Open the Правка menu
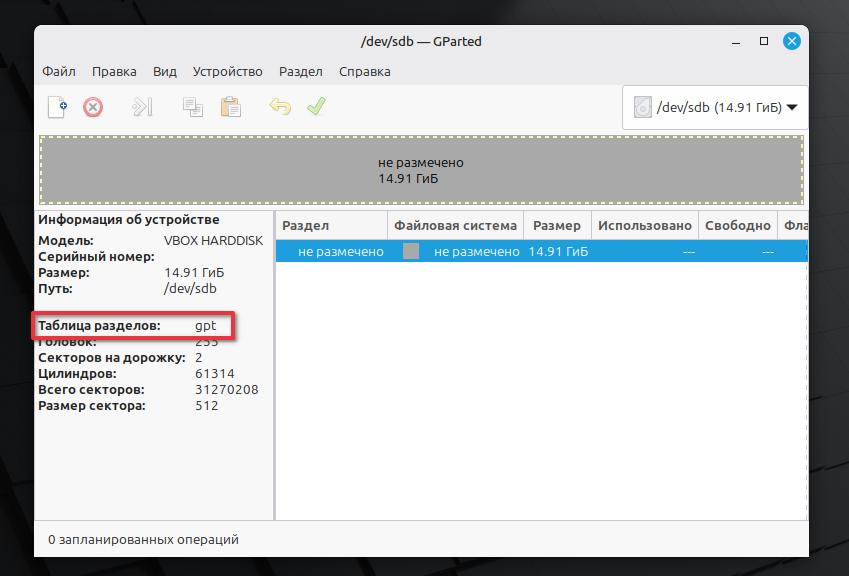 click(x=114, y=71)
